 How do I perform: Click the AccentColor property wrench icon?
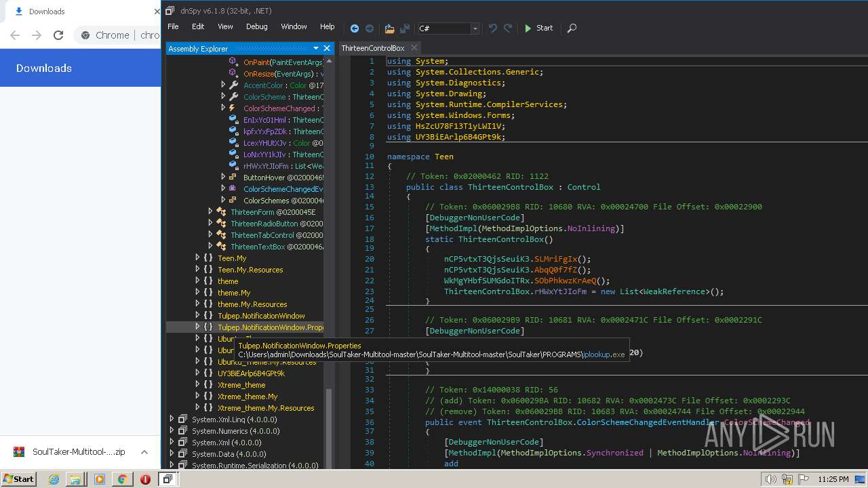233,85
